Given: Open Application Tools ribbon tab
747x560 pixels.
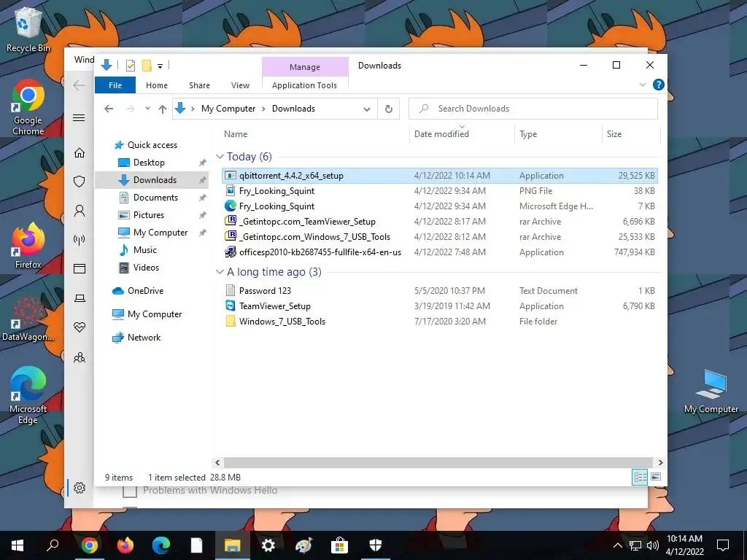Looking at the screenshot, I should (x=304, y=85).
